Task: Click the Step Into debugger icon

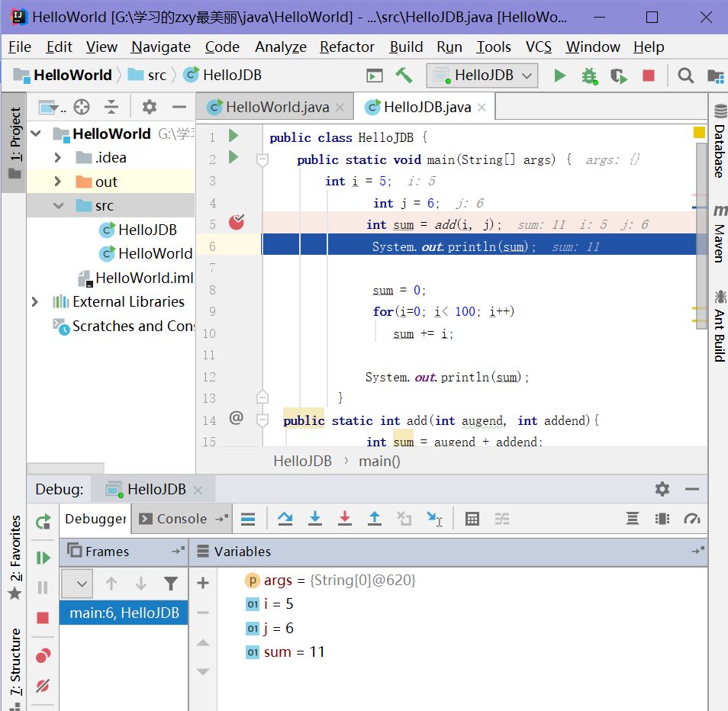Action: click(315, 519)
